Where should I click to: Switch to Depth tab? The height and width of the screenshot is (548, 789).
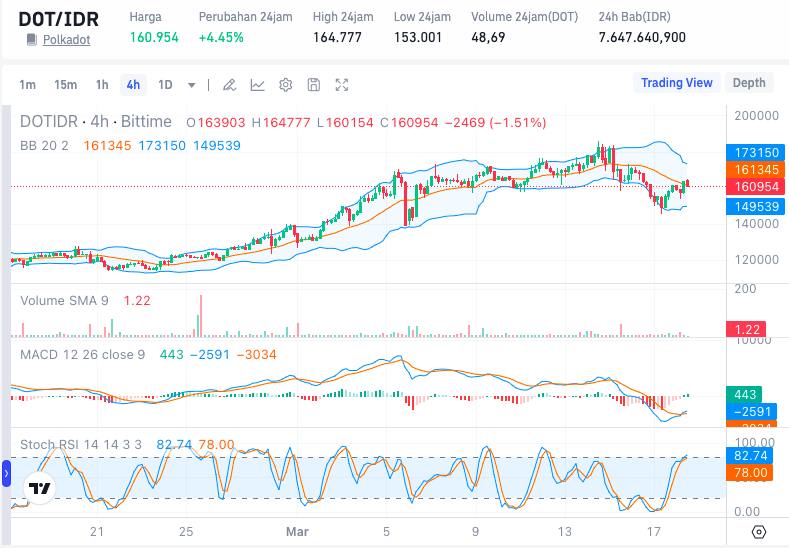(x=749, y=83)
